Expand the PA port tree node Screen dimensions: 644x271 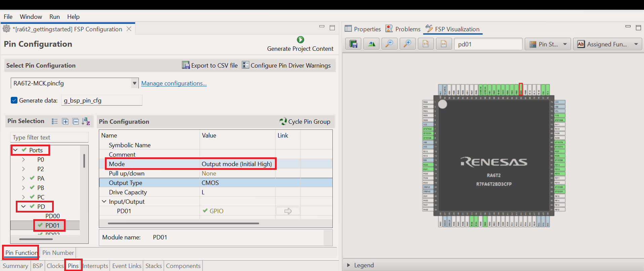click(23, 178)
